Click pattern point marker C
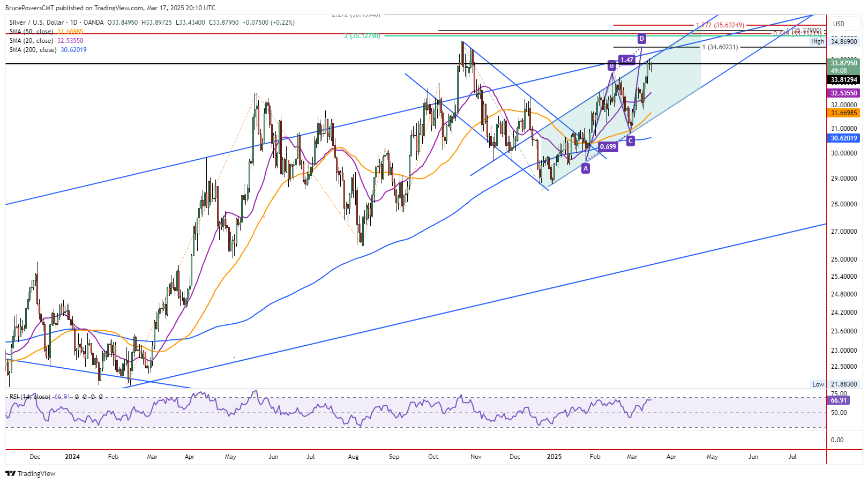The image size is (868, 483). [x=631, y=140]
